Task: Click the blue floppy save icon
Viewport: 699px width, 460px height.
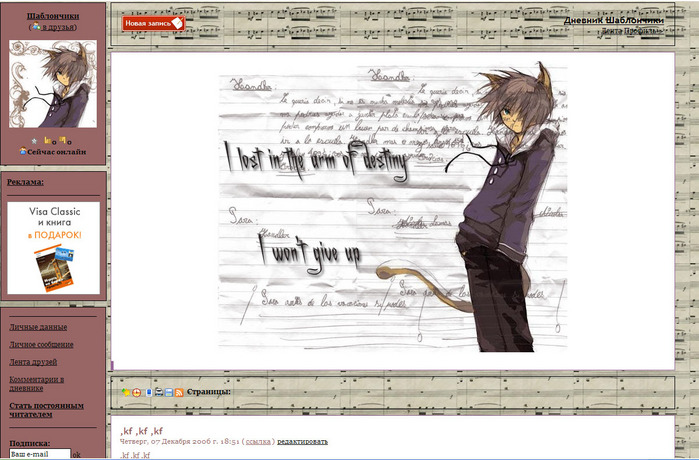Action: click(x=169, y=393)
